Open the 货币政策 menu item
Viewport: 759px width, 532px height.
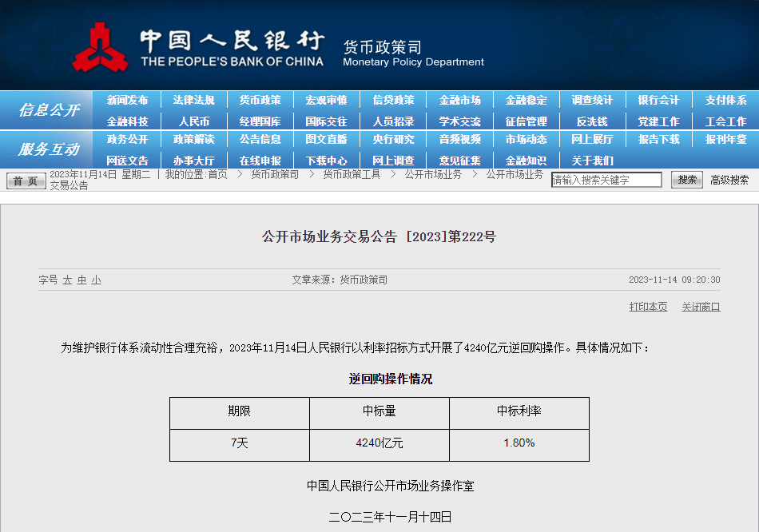(x=260, y=100)
